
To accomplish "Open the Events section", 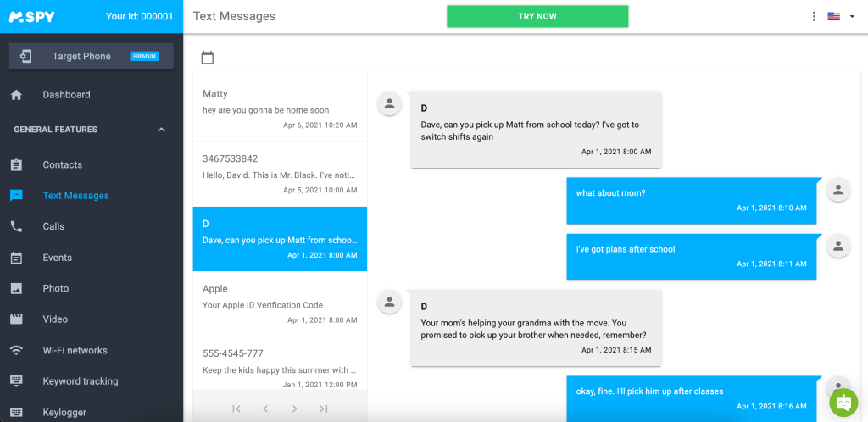I will (x=58, y=258).
